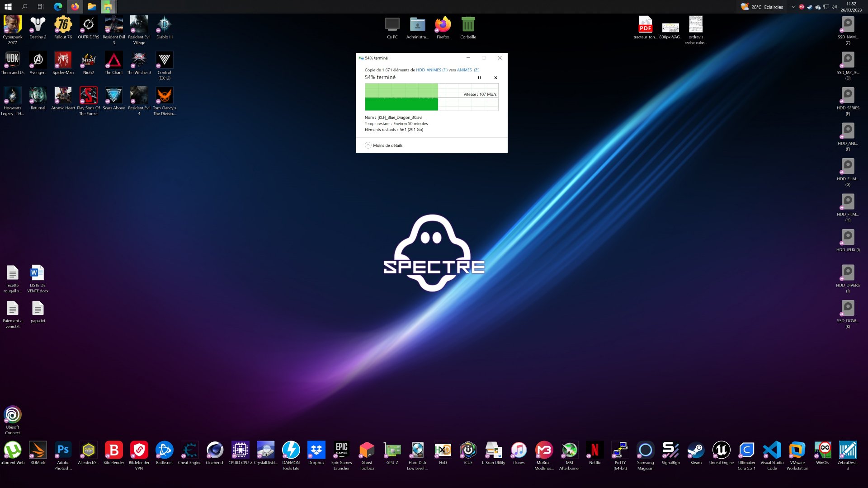Image resolution: width=868 pixels, height=488 pixels.
Task: Open the Corbeille recycle bin
Action: coord(468,27)
